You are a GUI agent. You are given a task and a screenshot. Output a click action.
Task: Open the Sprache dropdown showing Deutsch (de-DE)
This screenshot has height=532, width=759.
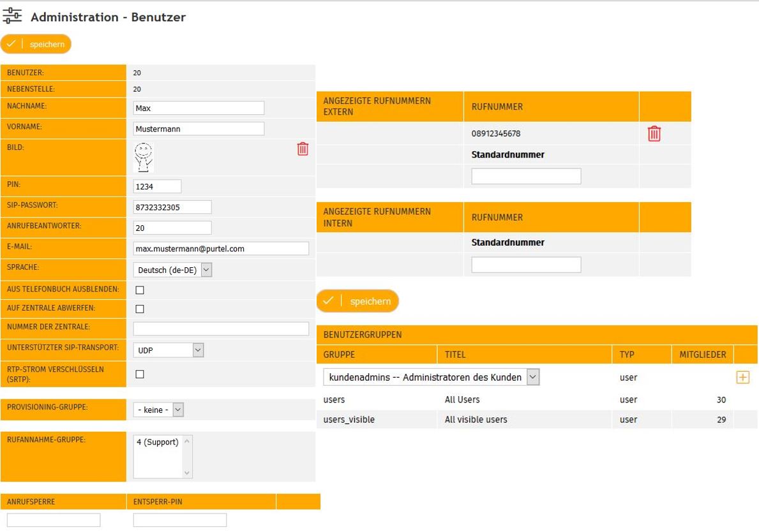click(x=172, y=270)
